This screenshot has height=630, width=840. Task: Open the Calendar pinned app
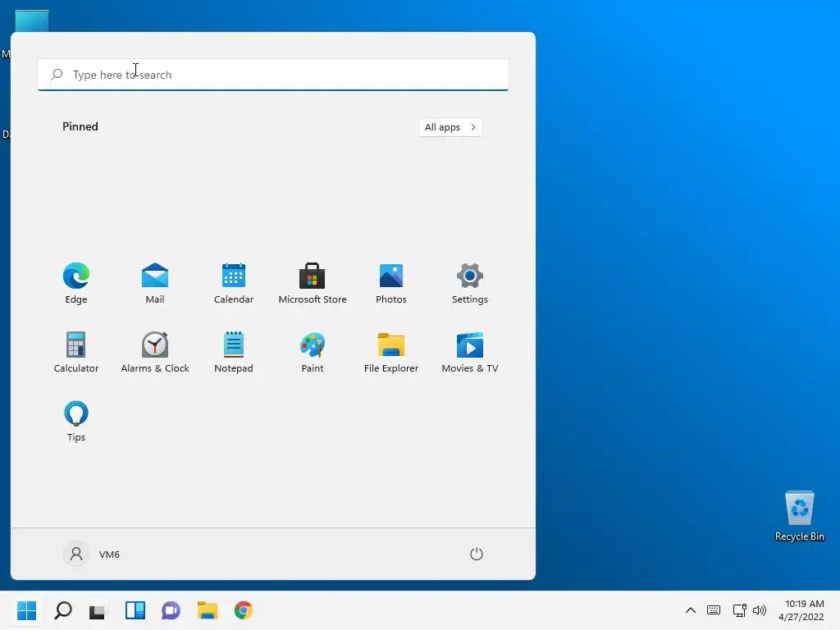[x=234, y=284]
